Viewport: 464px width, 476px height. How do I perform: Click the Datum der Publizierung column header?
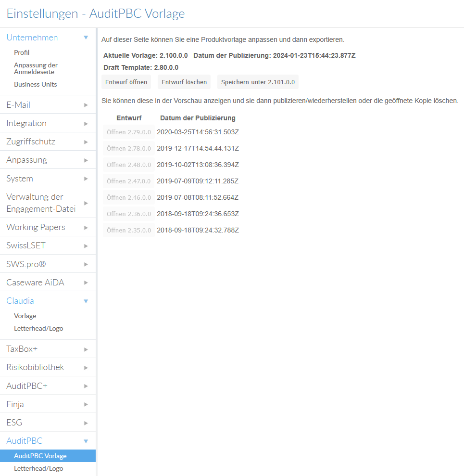tap(198, 118)
